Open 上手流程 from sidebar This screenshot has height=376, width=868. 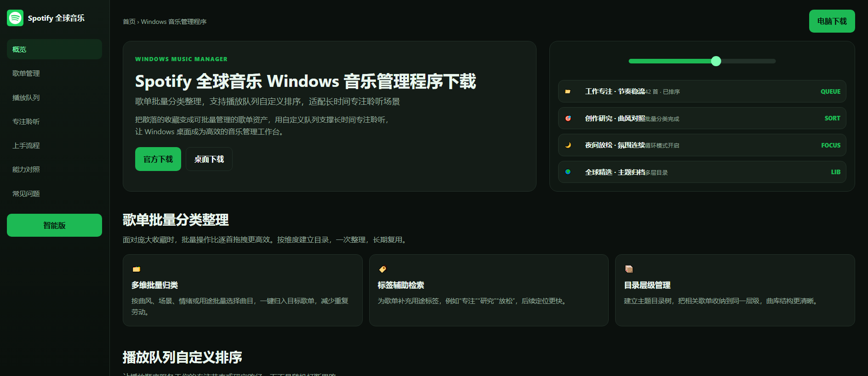(54, 145)
